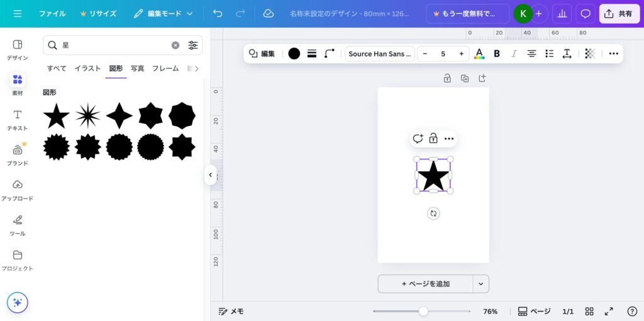Click the 共有 share button

click(x=619, y=13)
